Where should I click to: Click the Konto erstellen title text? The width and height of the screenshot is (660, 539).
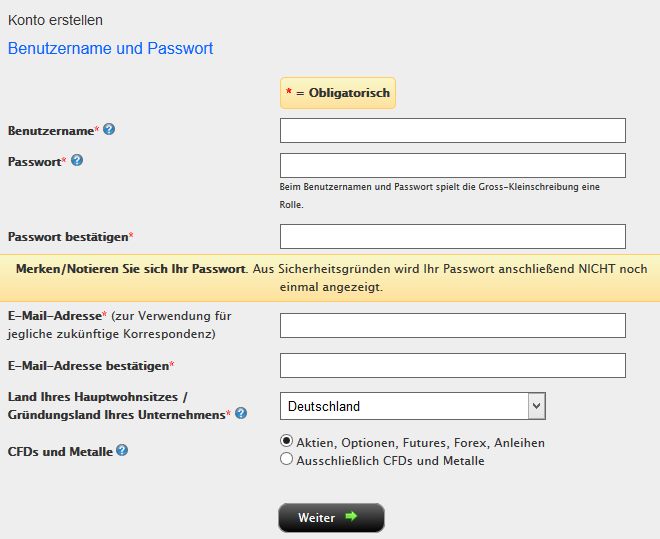tap(55, 20)
